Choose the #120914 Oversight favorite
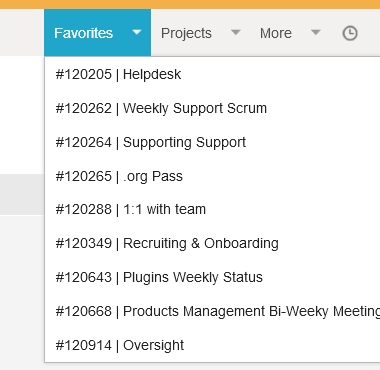The image size is (380, 370). coord(212,345)
